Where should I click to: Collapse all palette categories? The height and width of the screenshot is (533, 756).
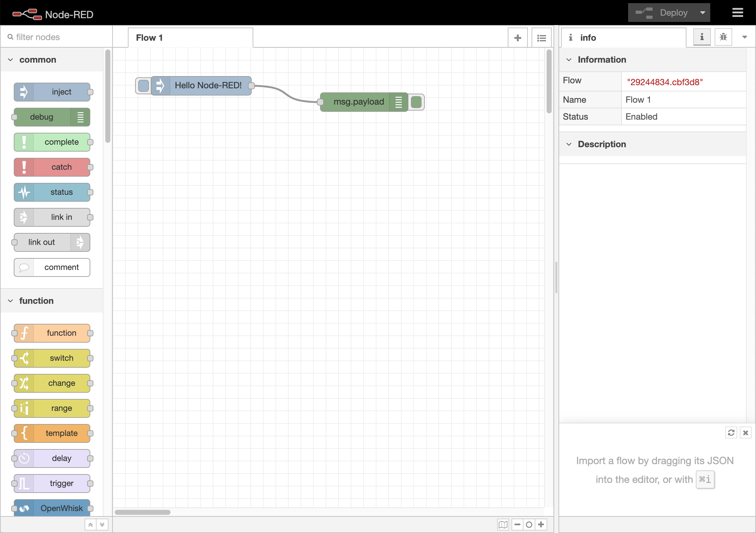point(91,525)
